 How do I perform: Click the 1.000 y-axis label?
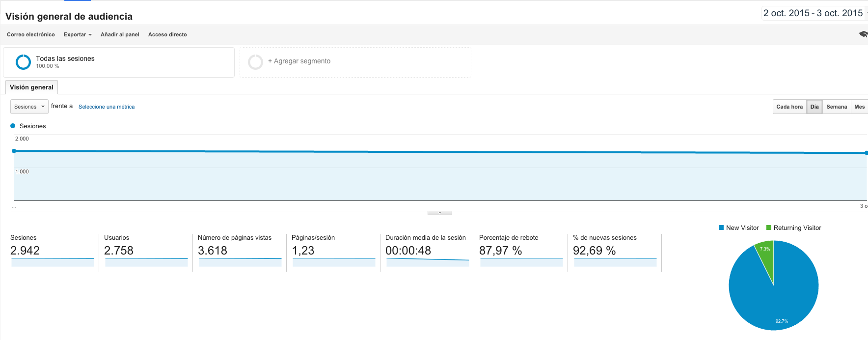(x=22, y=171)
